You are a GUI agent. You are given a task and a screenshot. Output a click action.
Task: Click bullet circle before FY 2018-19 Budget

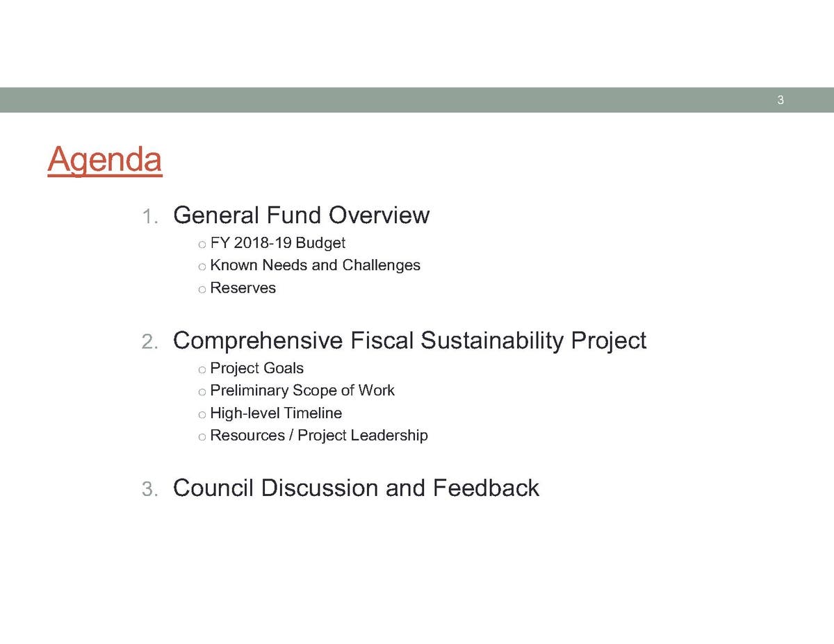pyautogui.click(x=202, y=245)
